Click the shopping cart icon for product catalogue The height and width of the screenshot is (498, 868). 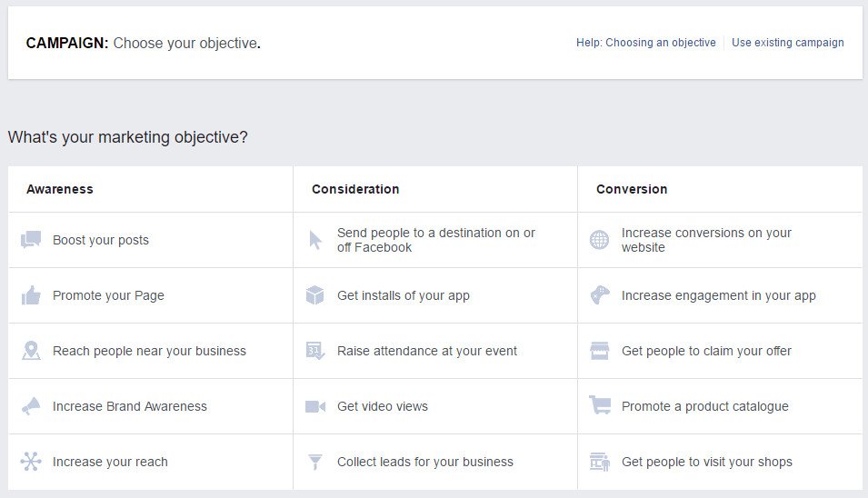tap(600, 405)
